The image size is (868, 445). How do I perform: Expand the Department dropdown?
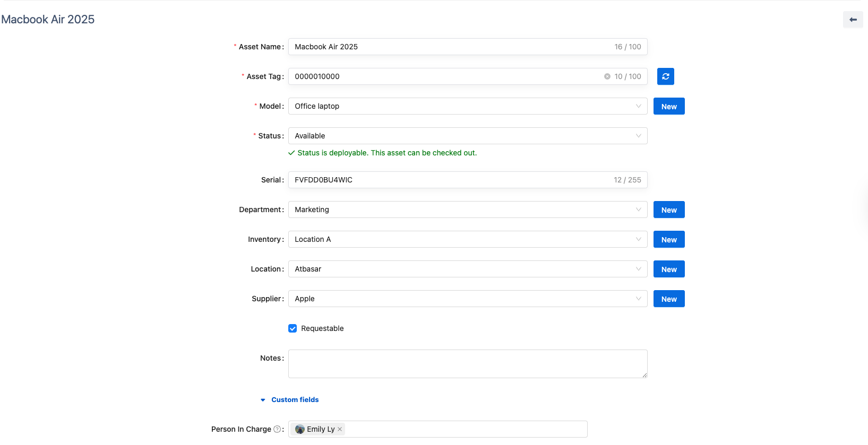[467, 210]
